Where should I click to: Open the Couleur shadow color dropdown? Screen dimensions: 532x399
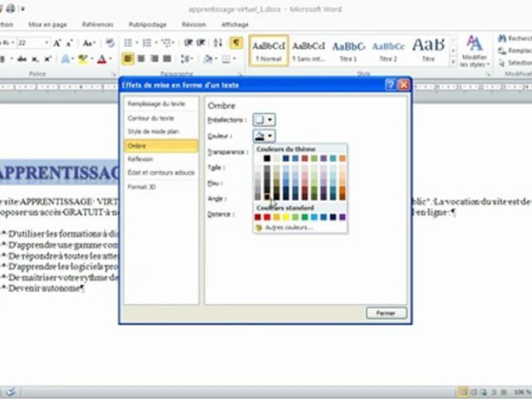tap(264, 136)
